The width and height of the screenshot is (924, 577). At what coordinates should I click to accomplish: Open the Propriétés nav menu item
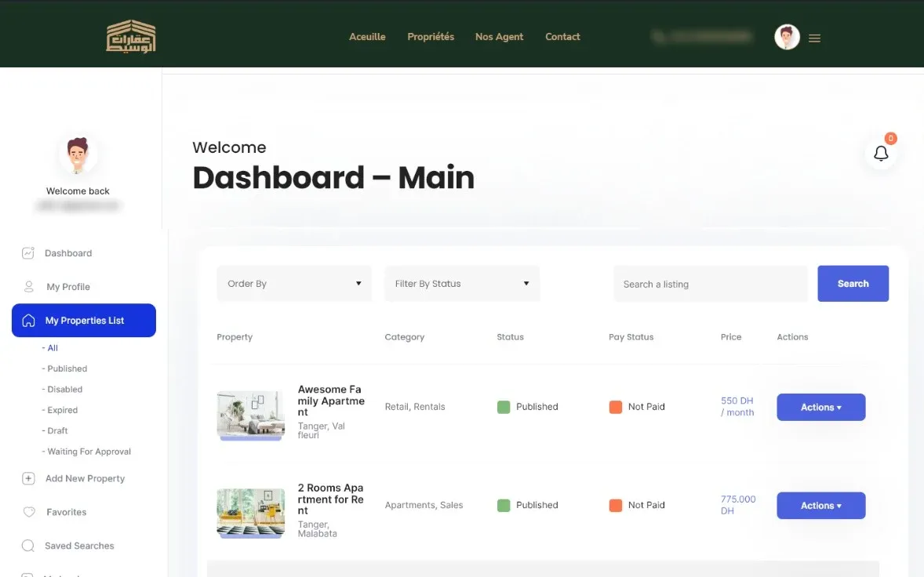pos(431,37)
